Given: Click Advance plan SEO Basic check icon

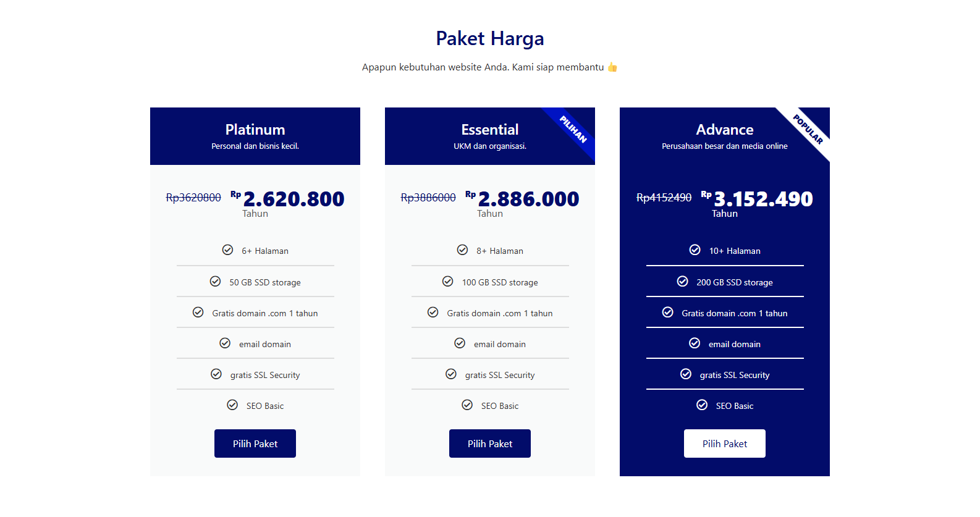Looking at the screenshot, I should tap(702, 405).
